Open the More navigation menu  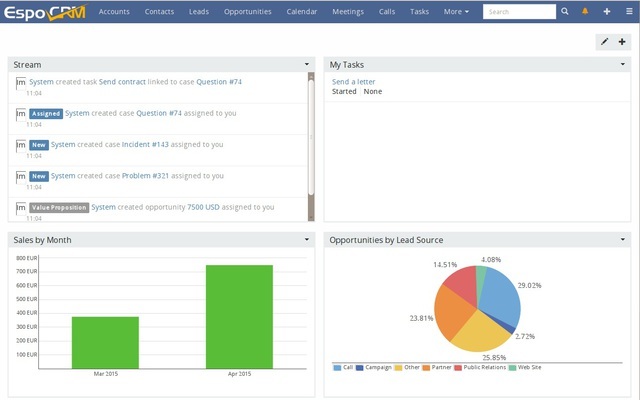(x=456, y=12)
